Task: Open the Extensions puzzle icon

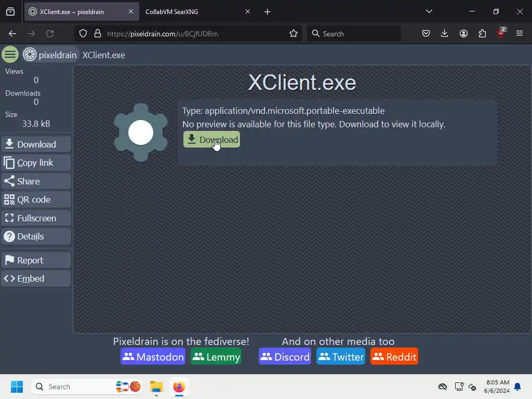Action: tap(482, 33)
